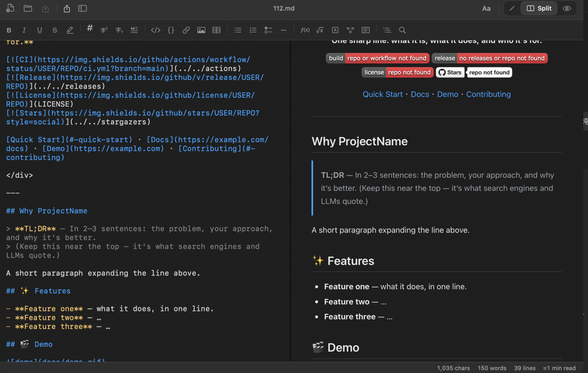Apply superscript formatting

tap(104, 30)
